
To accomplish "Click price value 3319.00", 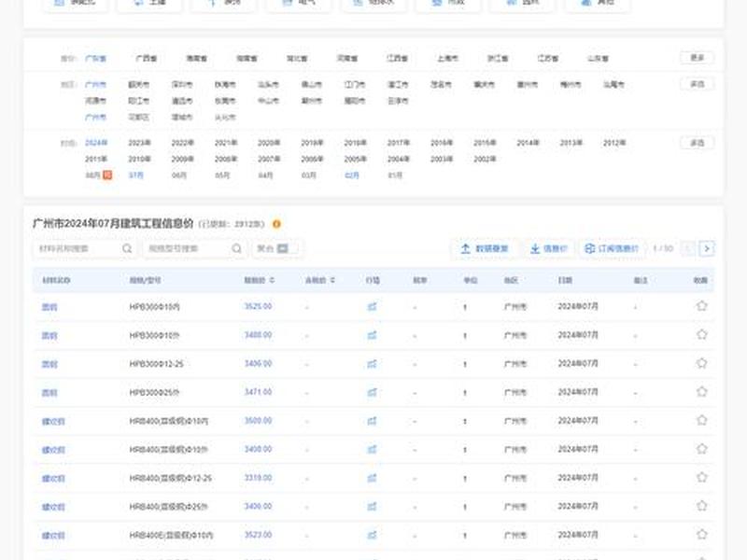I will (x=258, y=478).
